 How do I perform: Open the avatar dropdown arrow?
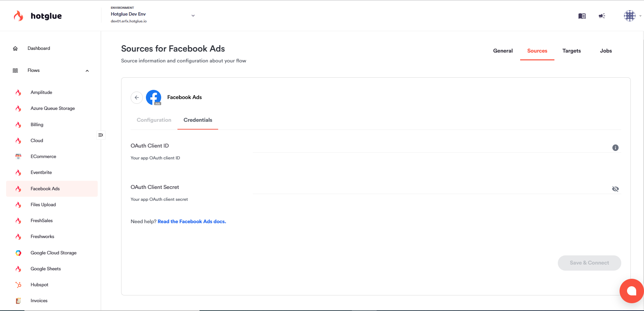point(640,16)
